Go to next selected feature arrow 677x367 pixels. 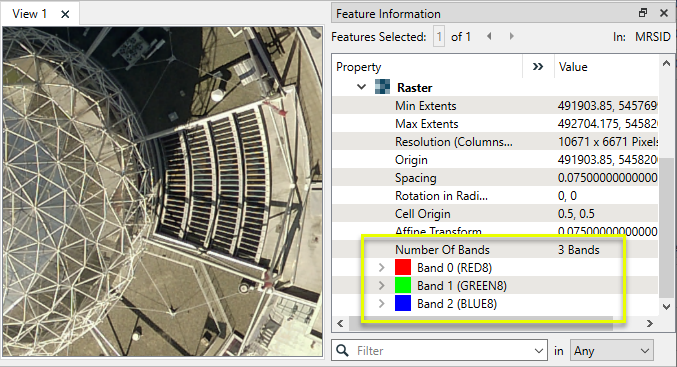[512, 36]
